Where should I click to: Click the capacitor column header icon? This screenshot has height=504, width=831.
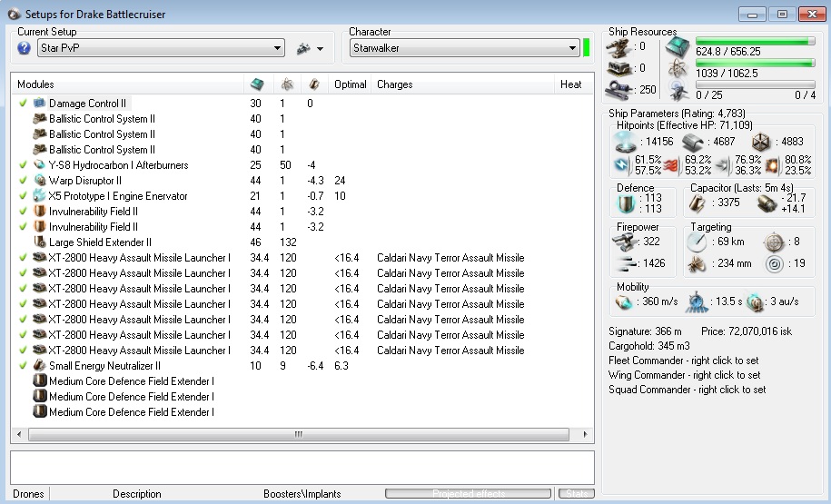pos(314,84)
